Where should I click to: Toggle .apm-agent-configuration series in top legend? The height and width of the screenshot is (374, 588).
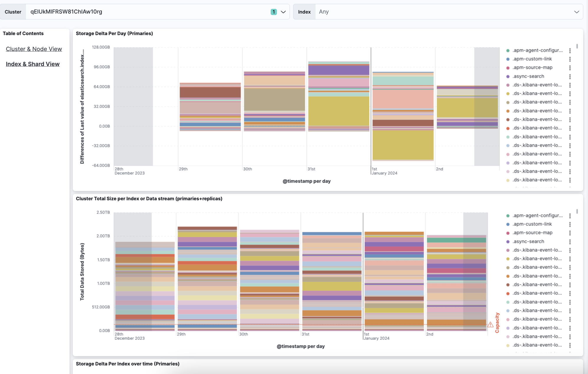click(x=537, y=50)
